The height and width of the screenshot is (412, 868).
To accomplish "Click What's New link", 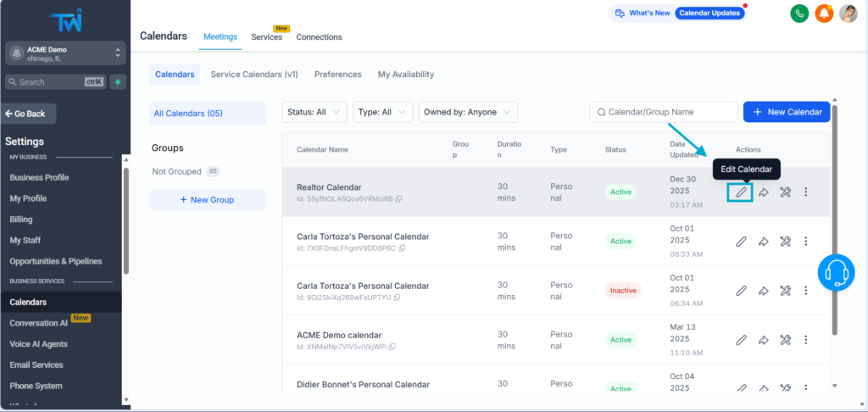I will pos(643,14).
